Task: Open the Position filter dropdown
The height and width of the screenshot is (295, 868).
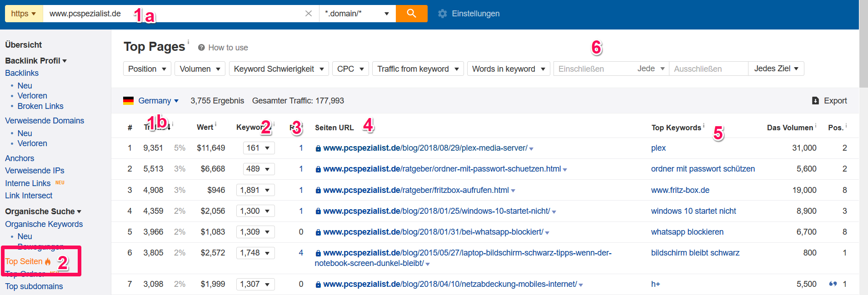Action: [x=147, y=69]
